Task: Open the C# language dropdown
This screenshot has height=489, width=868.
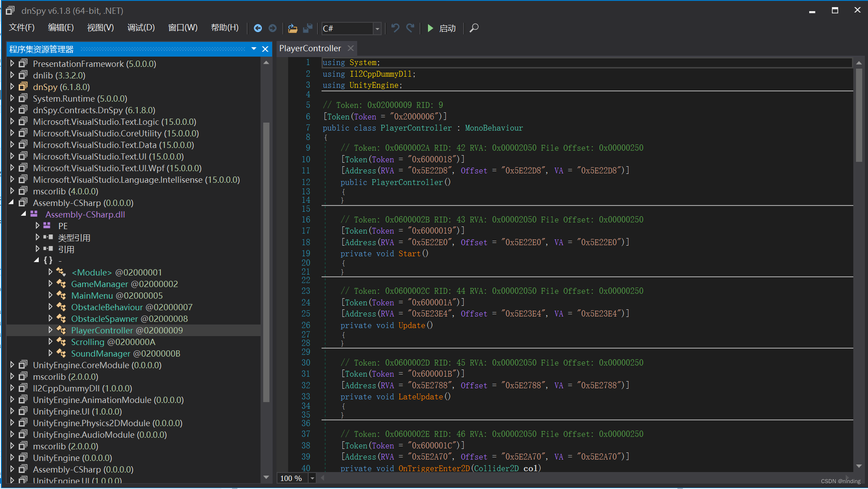Action: [377, 29]
